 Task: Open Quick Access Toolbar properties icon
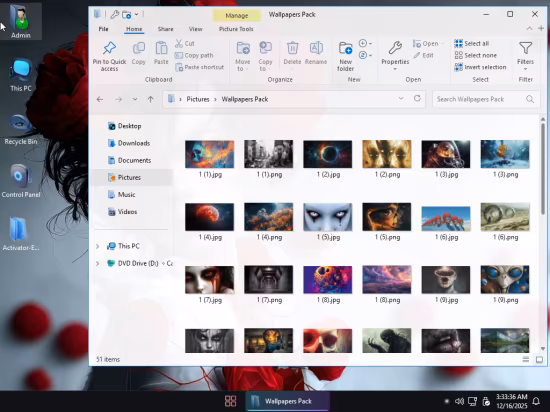coord(114,15)
